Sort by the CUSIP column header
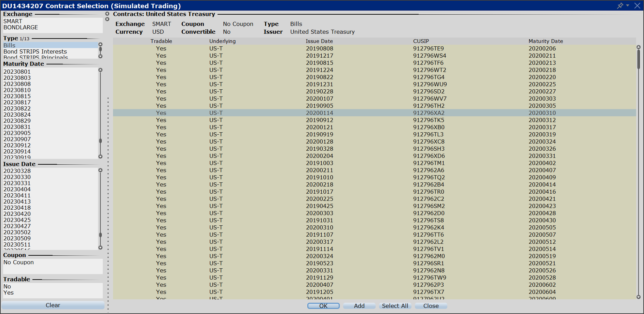644x314 pixels. pos(421,41)
